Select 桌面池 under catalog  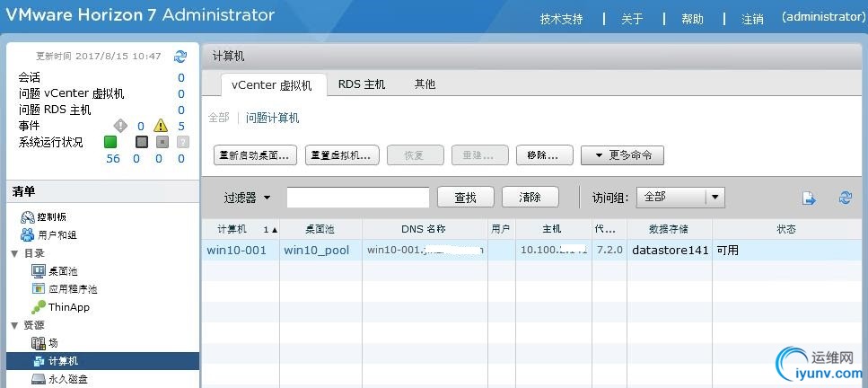(55, 271)
